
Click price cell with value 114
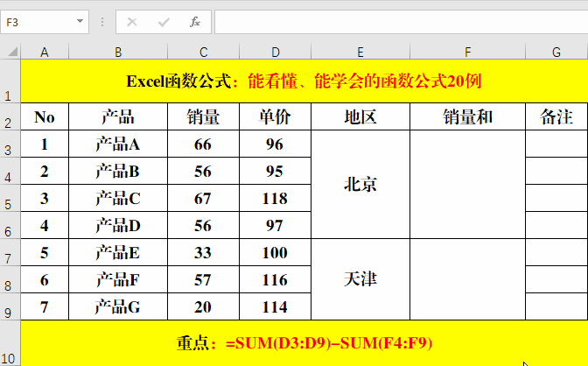coord(276,306)
